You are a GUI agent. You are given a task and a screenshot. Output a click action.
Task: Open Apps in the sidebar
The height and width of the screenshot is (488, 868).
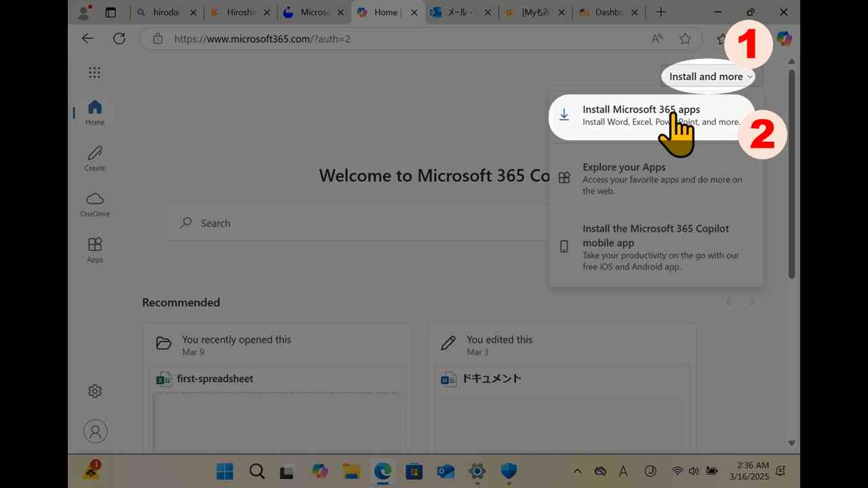tap(95, 250)
